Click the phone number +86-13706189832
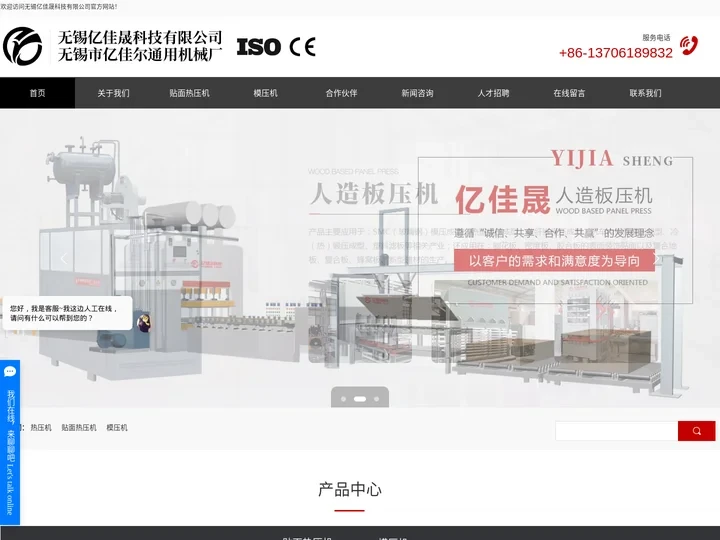720x540 pixels. (x=616, y=53)
